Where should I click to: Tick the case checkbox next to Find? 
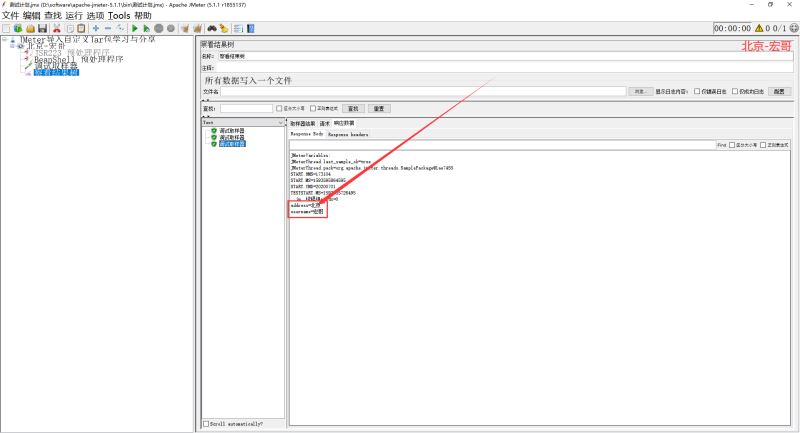point(732,145)
